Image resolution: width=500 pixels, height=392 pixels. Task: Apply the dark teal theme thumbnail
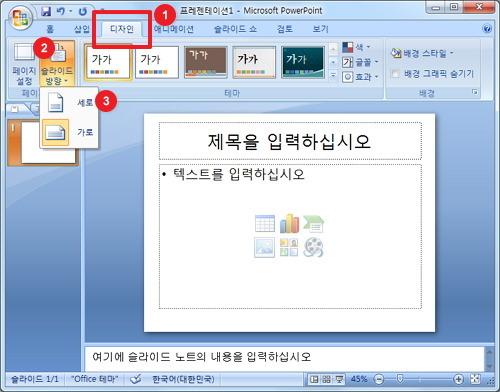click(x=303, y=62)
